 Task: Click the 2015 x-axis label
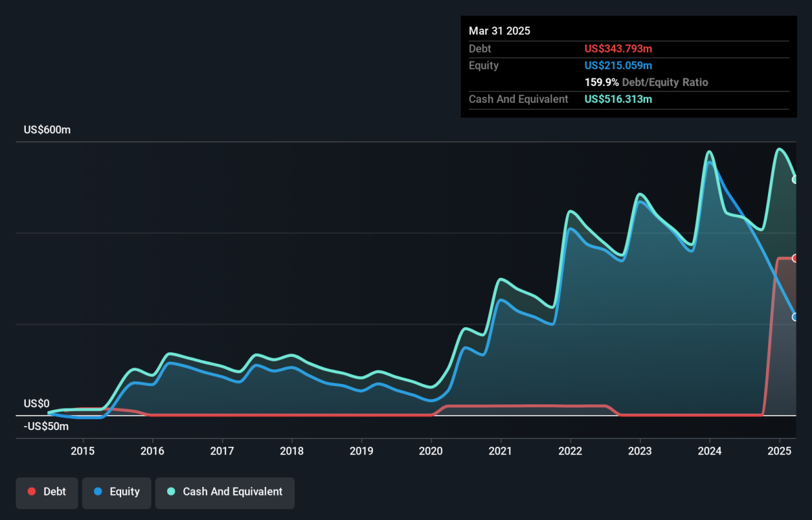(x=83, y=451)
